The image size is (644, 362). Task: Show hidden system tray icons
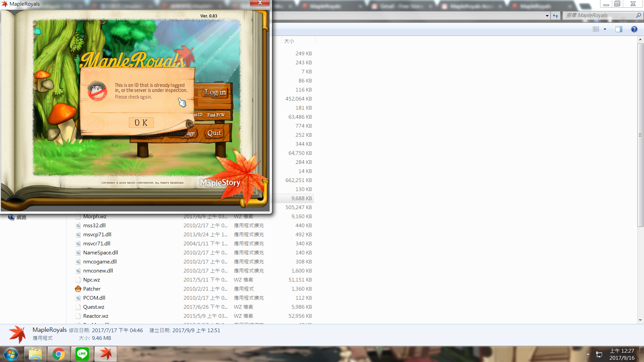pyautogui.click(x=588, y=354)
